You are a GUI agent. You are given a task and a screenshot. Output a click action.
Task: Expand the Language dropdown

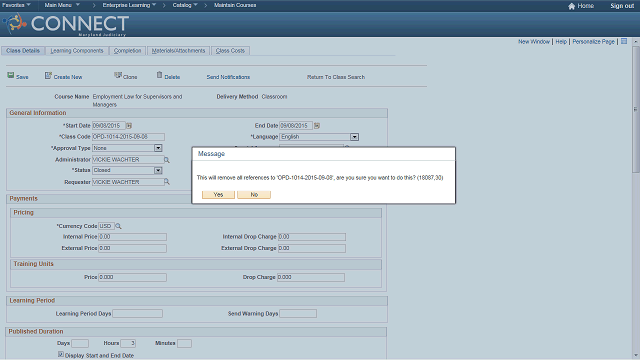[x=354, y=137]
